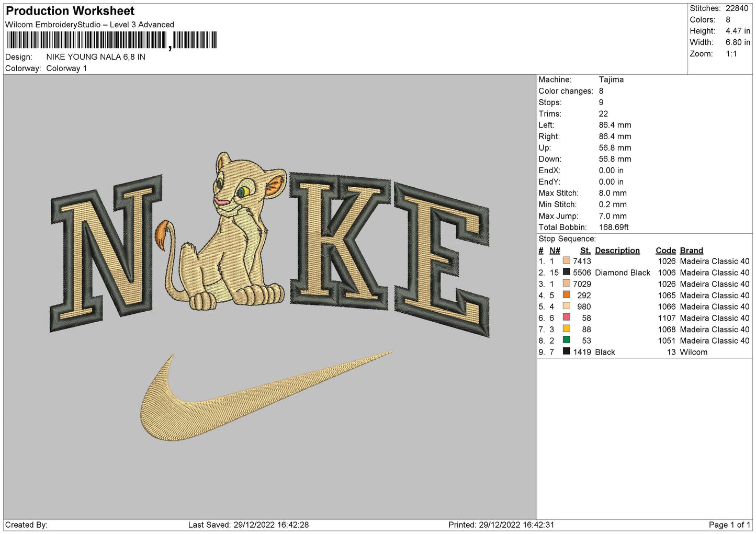756x534 pixels.
Task: Click the Max Jump value 7.0 mm
Action: pyautogui.click(x=613, y=216)
